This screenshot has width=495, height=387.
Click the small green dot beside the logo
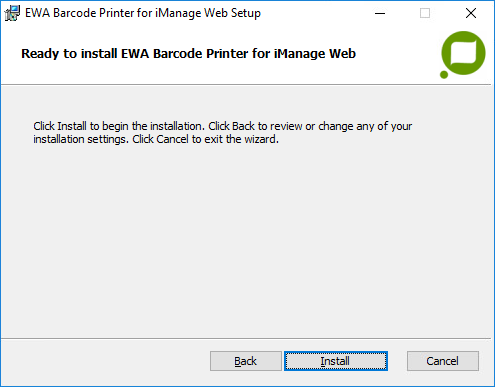(x=444, y=75)
